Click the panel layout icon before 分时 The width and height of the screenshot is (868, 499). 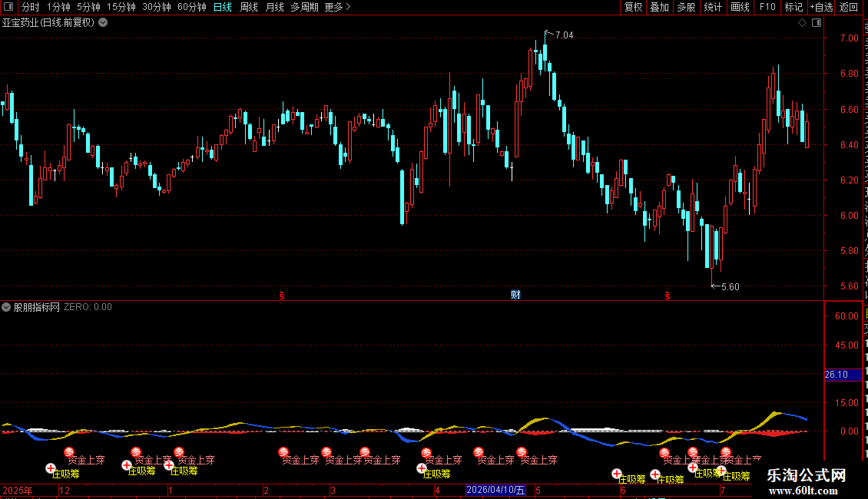coord(8,7)
